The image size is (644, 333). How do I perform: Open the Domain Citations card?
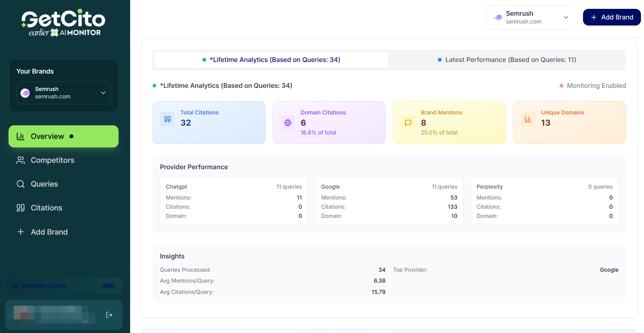[329, 123]
